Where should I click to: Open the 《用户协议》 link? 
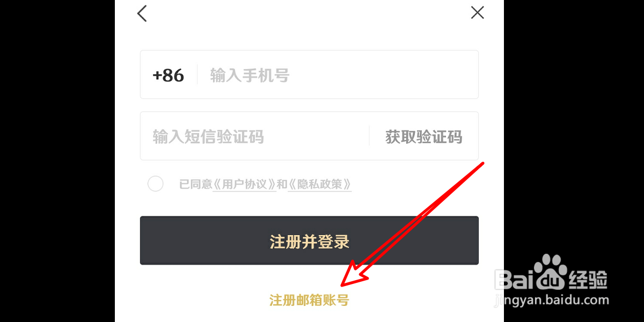(244, 185)
